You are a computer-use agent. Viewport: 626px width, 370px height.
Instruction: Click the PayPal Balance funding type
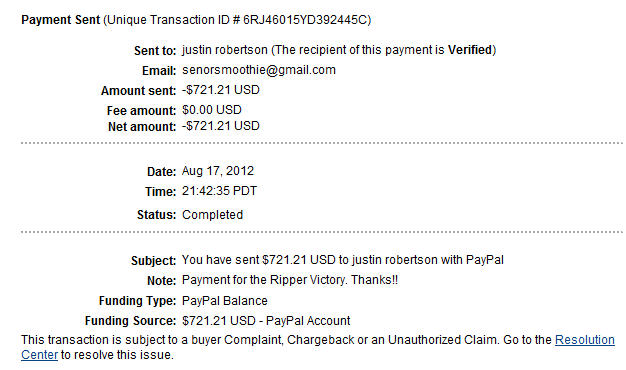(x=225, y=301)
